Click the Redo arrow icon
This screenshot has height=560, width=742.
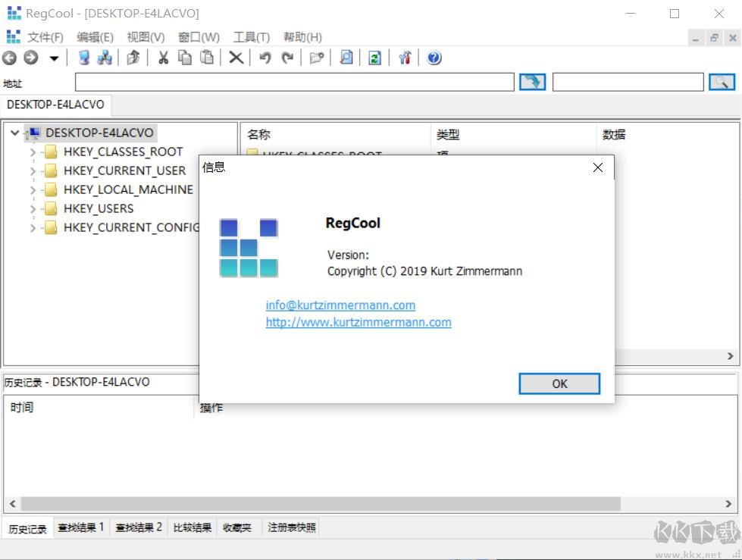click(x=285, y=58)
